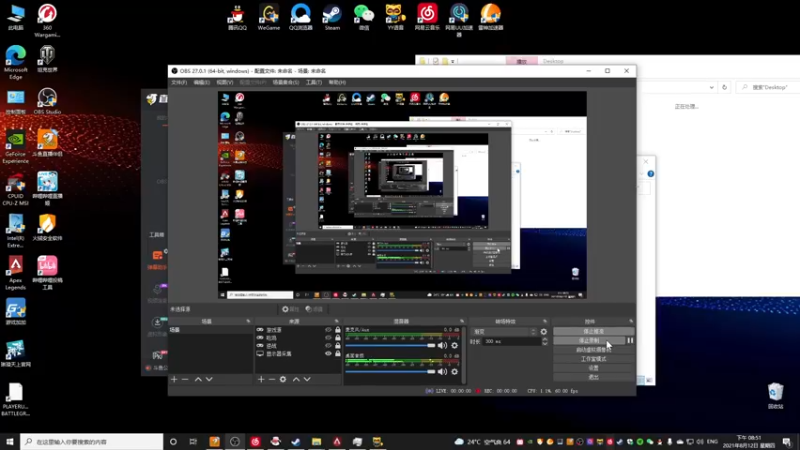
Task: Toggle visibility of the third source
Action: coord(328,345)
